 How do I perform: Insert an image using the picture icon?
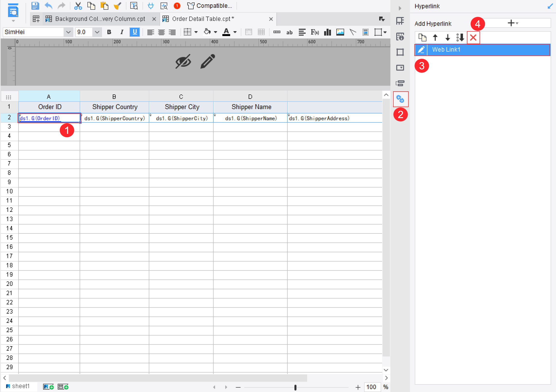(x=340, y=32)
